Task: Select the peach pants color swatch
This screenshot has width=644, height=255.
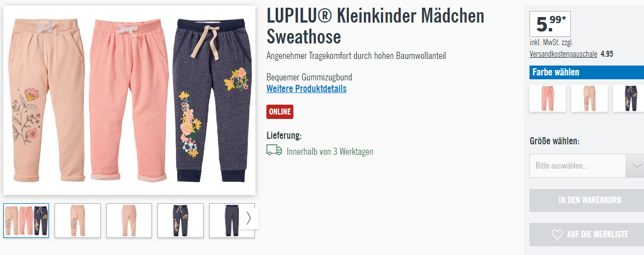Action: pos(590,98)
